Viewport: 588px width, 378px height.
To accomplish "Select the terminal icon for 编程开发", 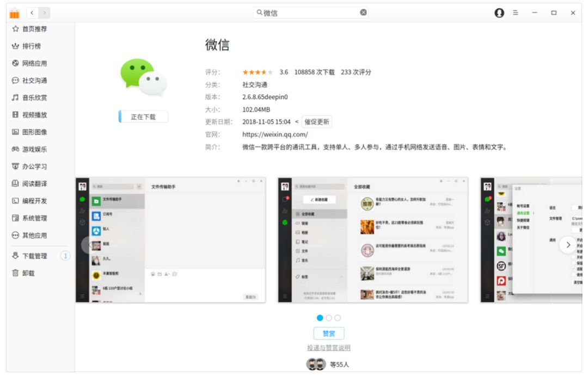I will [x=15, y=201].
